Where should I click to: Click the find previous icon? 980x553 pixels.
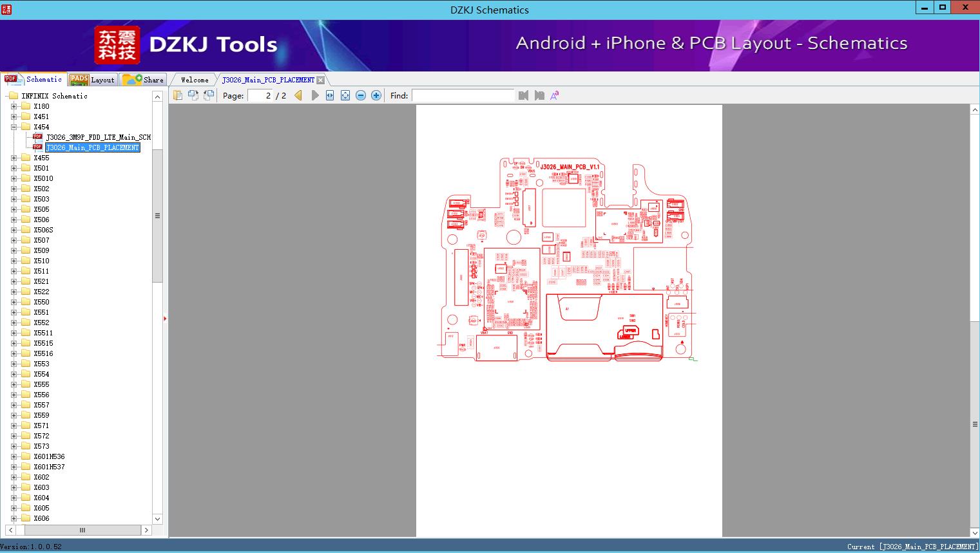click(523, 95)
